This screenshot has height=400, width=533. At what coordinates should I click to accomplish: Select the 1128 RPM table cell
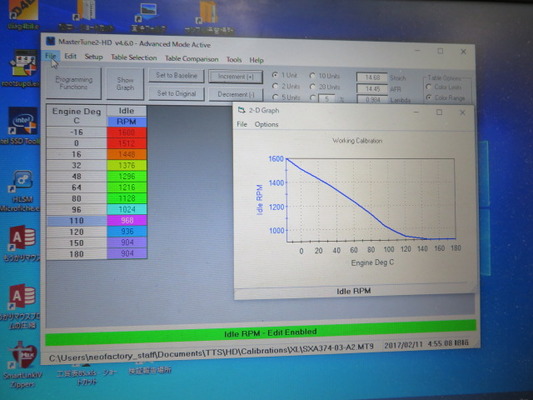click(126, 198)
